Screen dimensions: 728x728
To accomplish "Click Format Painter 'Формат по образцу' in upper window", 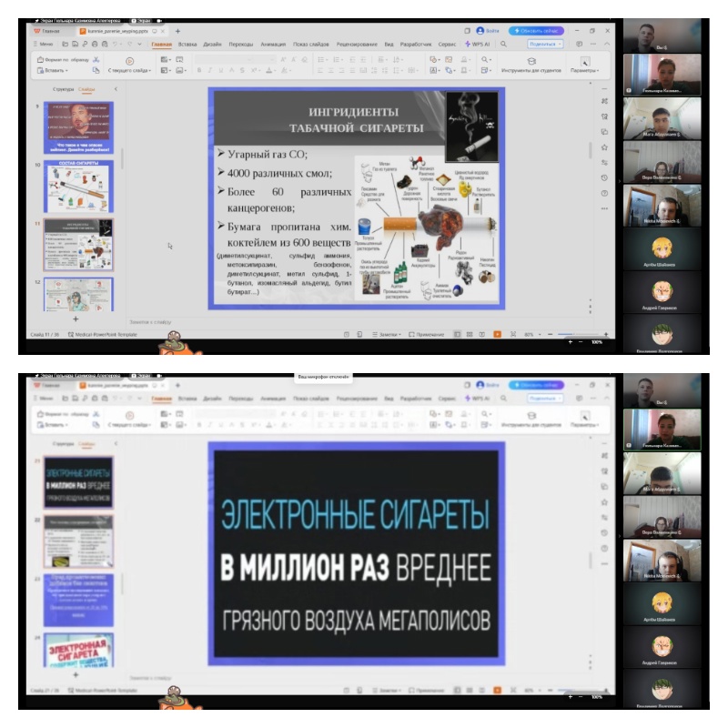I will [x=63, y=59].
